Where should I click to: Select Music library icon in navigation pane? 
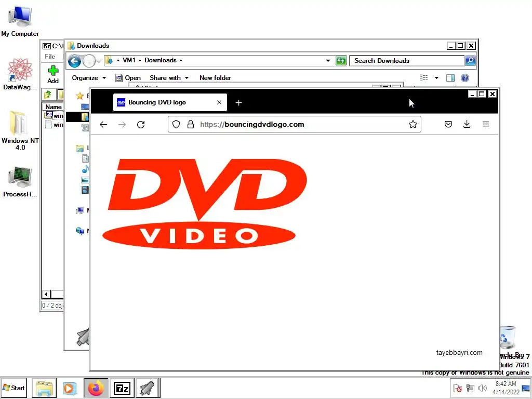(86, 169)
